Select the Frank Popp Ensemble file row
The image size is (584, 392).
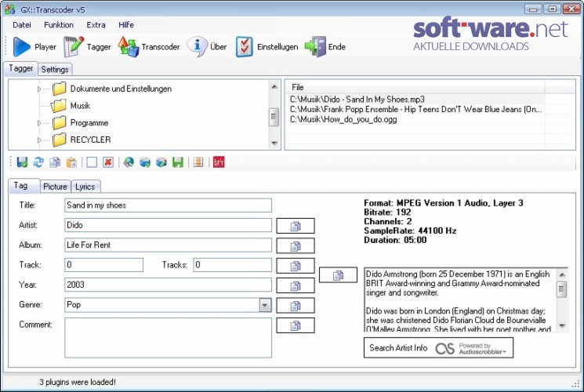pos(417,110)
